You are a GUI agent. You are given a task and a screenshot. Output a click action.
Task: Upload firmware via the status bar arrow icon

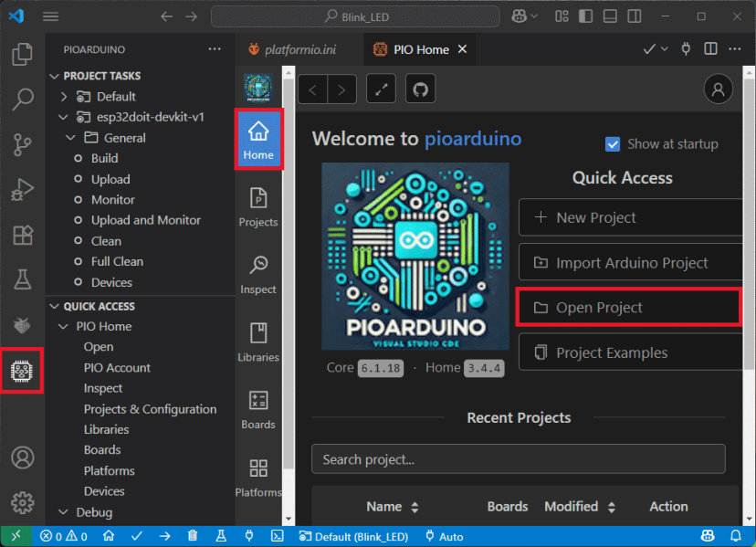coord(165,536)
